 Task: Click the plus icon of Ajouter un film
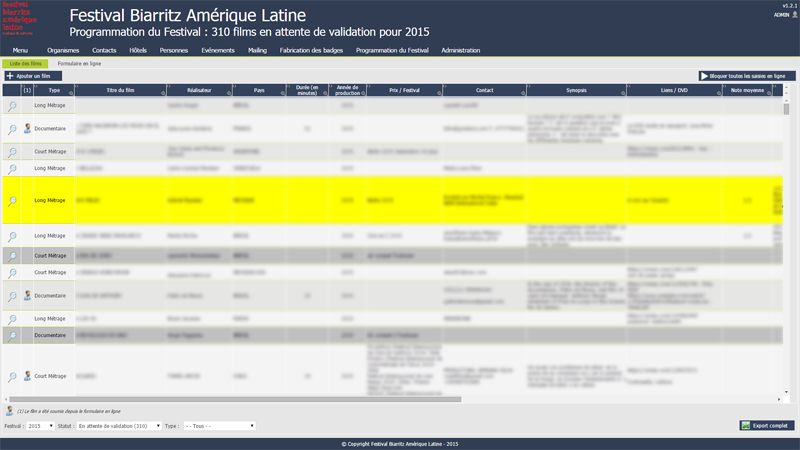tap(10, 76)
